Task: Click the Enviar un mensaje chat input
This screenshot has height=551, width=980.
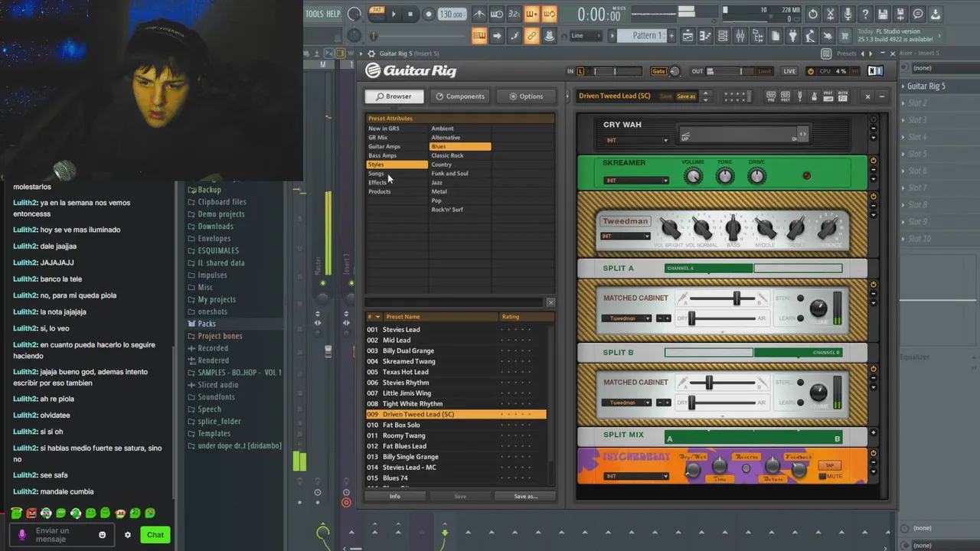Action: point(63,535)
